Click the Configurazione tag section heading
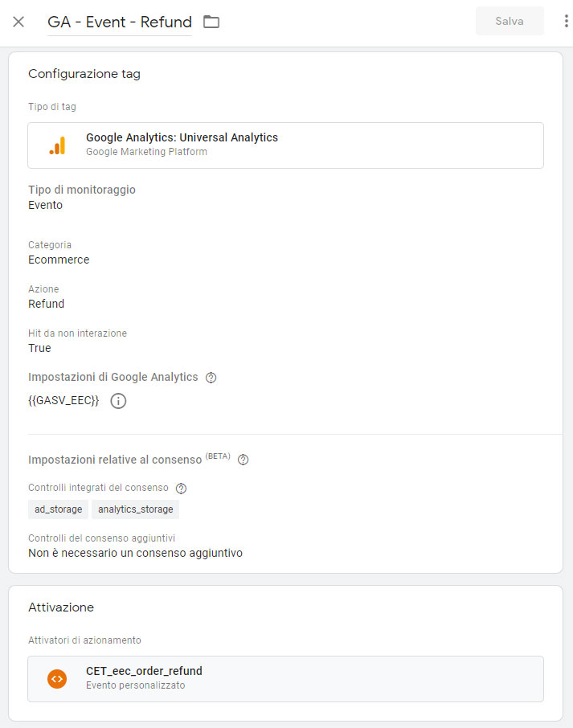 pyautogui.click(x=84, y=74)
